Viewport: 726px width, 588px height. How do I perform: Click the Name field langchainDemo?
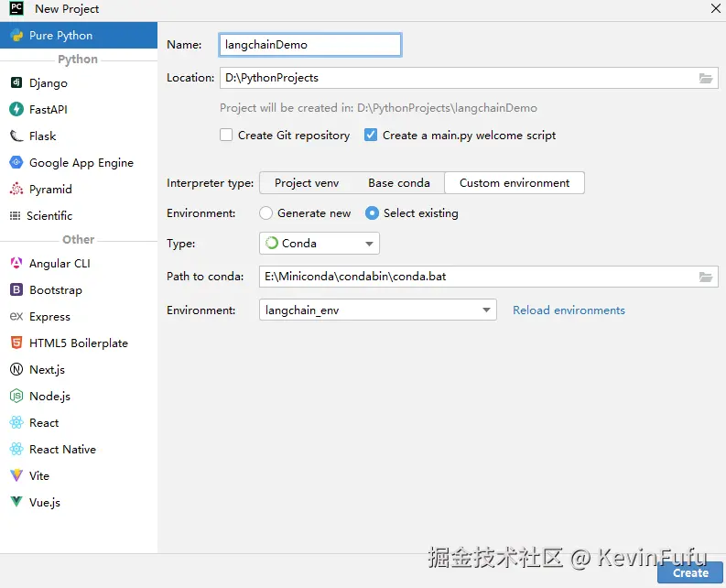coord(310,45)
